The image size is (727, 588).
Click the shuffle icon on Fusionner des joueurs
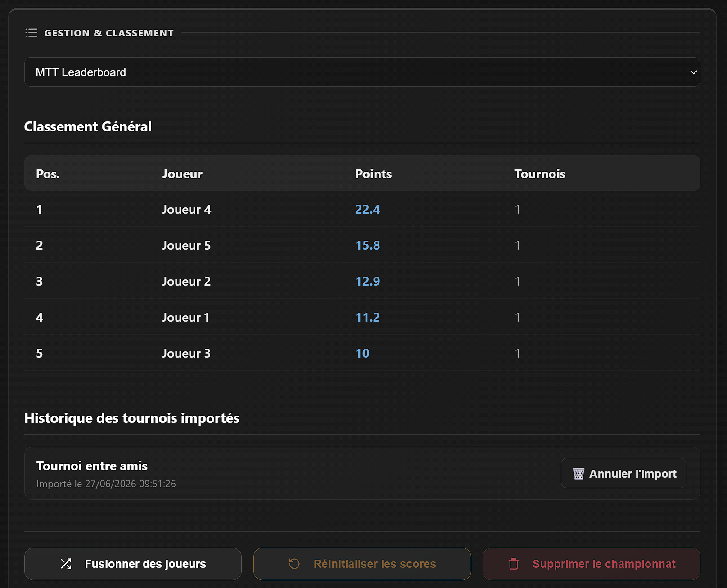point(66,564)
